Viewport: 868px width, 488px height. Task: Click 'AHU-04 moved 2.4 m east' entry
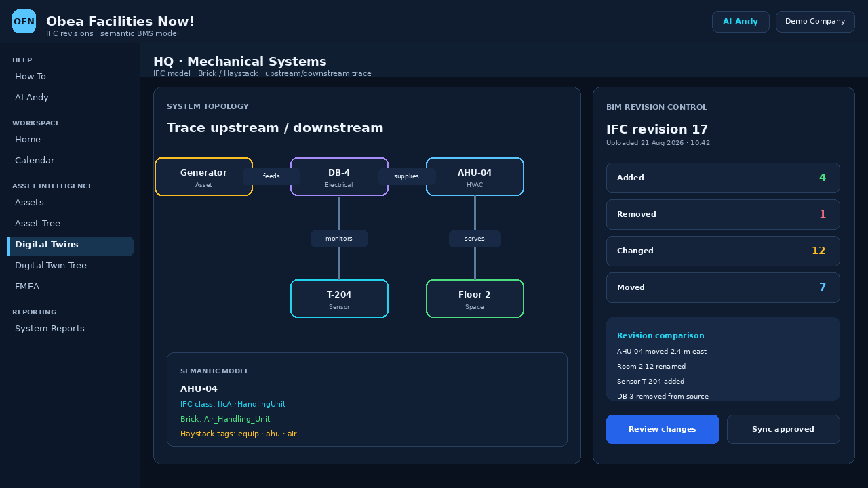pyautogui.click(x=662, y=352)
